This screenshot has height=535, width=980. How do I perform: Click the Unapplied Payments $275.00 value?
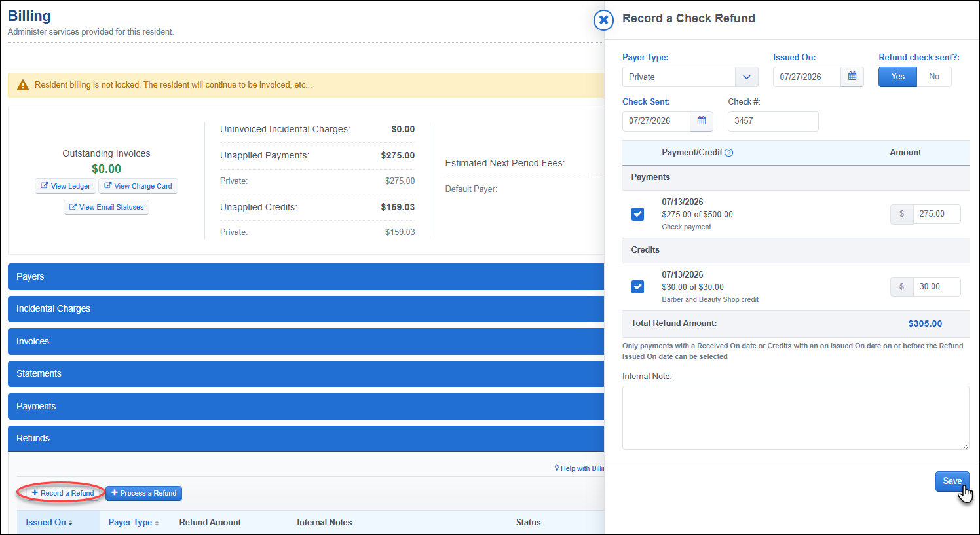[x=398, y=155]
